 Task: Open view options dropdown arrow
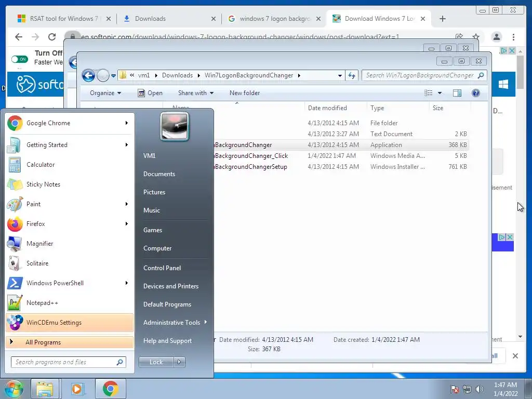pyautogui.click(x=440, y=93)
